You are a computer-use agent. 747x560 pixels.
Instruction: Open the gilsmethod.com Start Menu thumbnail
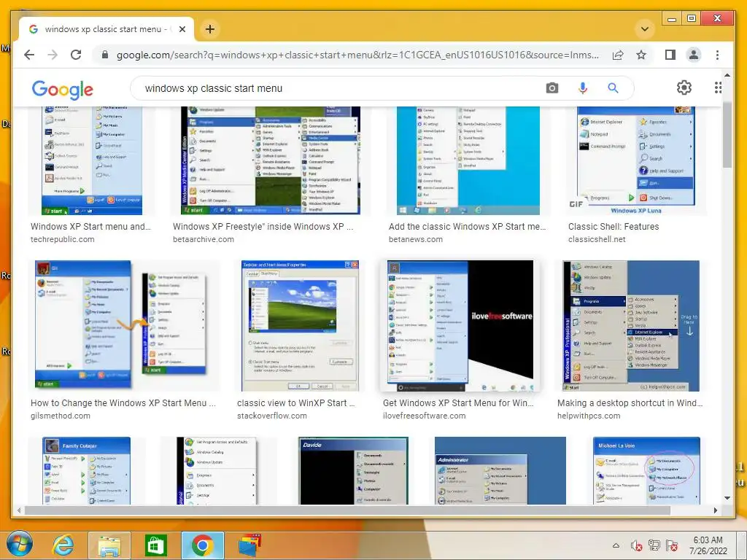click(124, 326)
